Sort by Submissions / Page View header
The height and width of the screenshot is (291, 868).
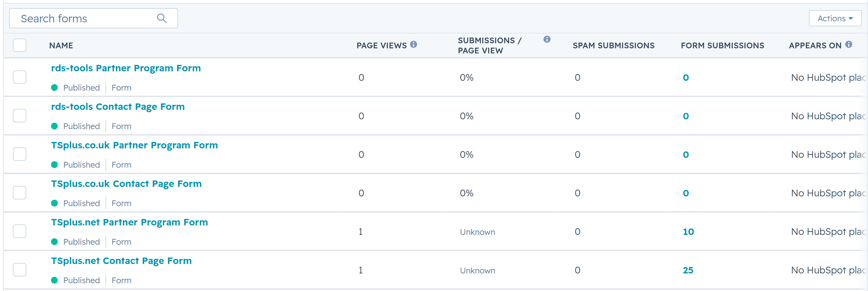pyautogui.click(x=490, y=46)
